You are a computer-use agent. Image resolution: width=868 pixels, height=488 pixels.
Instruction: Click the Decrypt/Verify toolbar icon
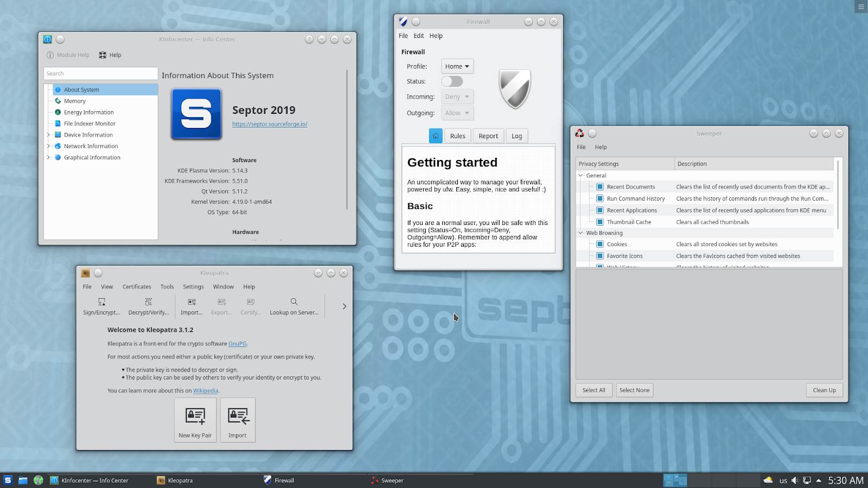pyautogui.click(x=148, y=303)
